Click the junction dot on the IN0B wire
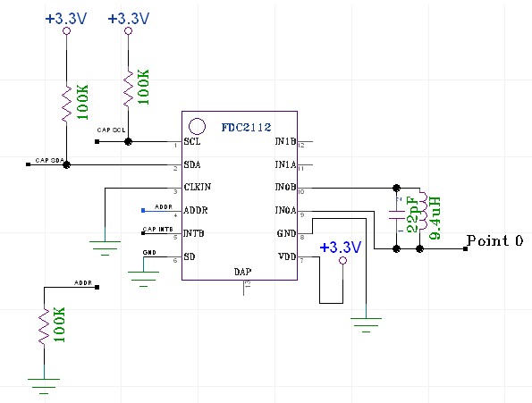The width and height of the screenshot is (532, 403). pos(396,188)
